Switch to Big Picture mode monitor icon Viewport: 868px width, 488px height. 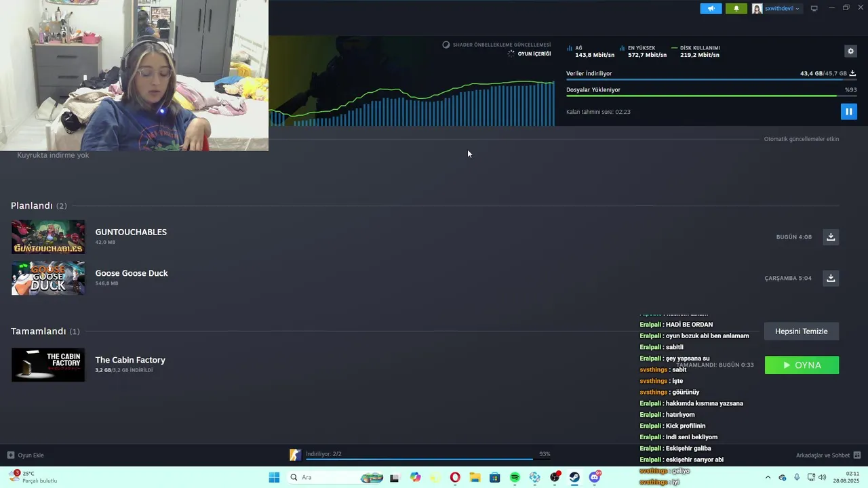click(814, 9)
